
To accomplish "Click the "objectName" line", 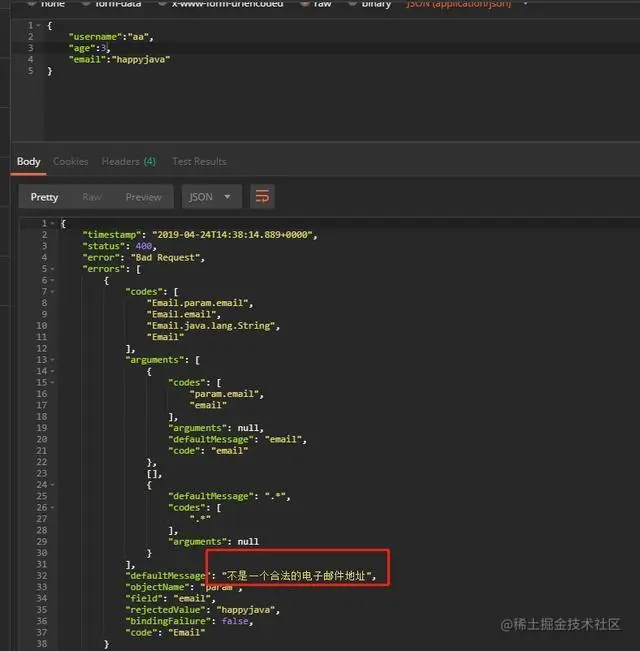I will (184, 587).
